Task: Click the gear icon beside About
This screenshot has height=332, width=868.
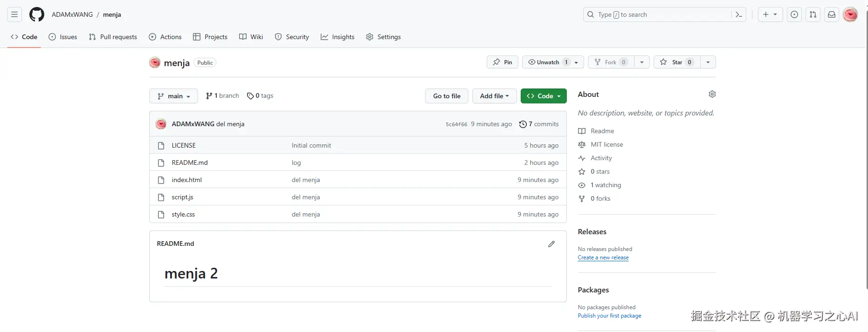Action: pos(712,94)
